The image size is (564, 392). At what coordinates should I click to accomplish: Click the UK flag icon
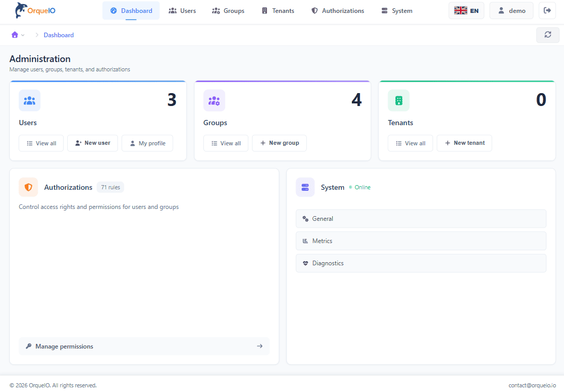tap(461, 11)
